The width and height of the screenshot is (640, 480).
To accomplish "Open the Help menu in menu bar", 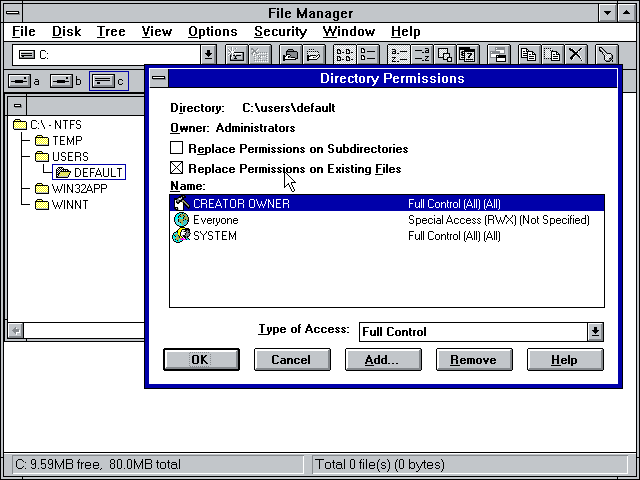I will [x=405, y=31].
